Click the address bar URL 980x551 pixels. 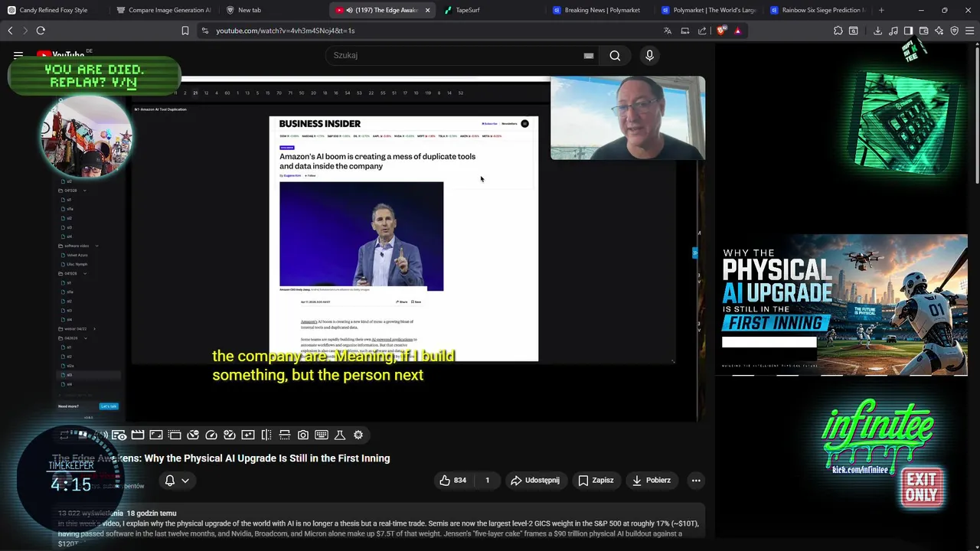point(285,31)
